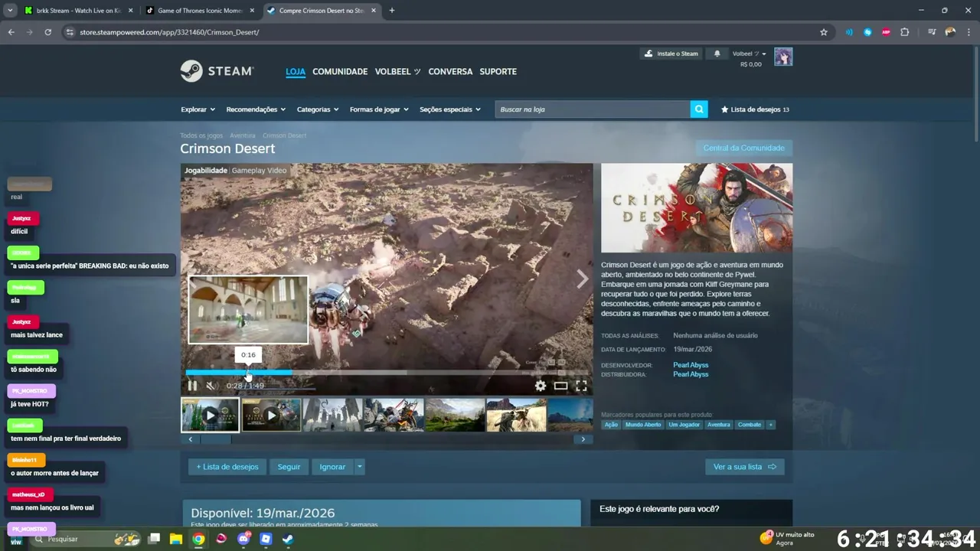
Task: Pause the gameplay video
Action: (193, 386)
